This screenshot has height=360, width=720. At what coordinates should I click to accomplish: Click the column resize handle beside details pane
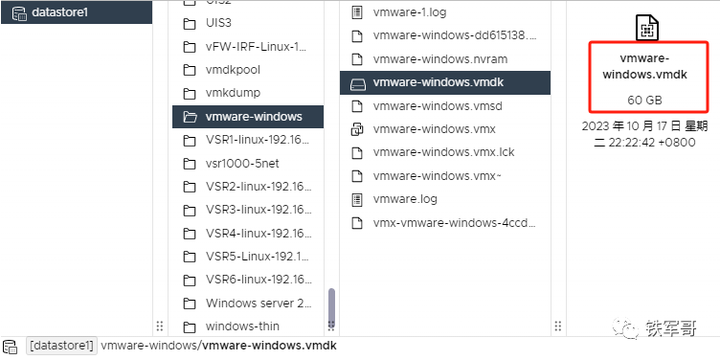click(x=558, y=326)
